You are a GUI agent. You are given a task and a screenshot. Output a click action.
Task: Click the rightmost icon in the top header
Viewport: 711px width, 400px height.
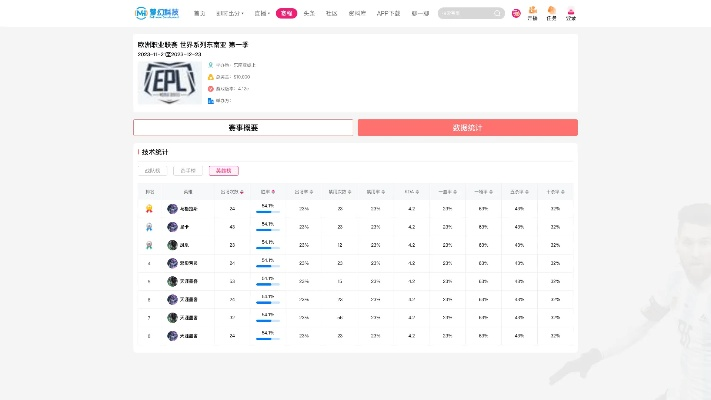tap(571, 14)
